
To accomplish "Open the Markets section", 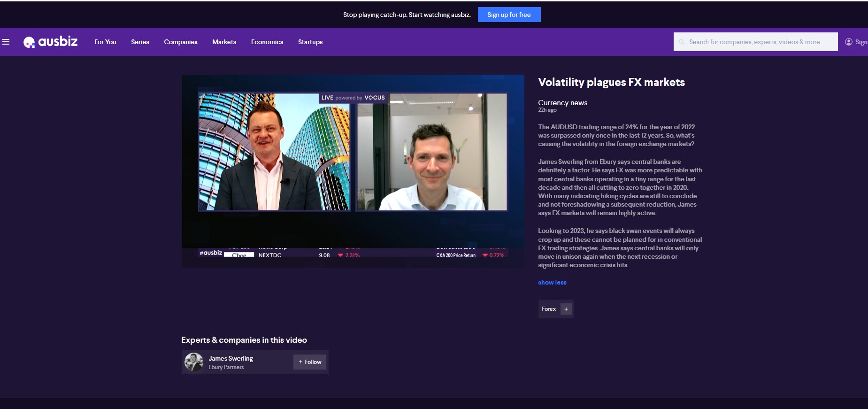I will (224, 42).
